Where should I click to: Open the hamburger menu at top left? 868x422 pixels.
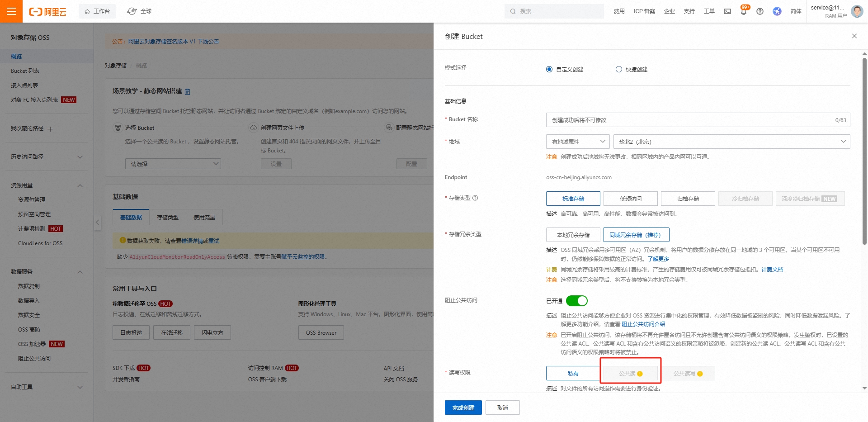(11, 11)
